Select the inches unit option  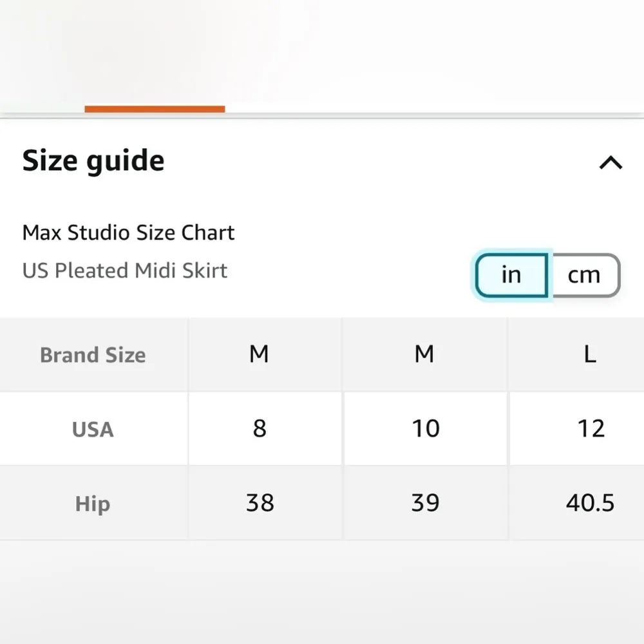pos(511,276)
